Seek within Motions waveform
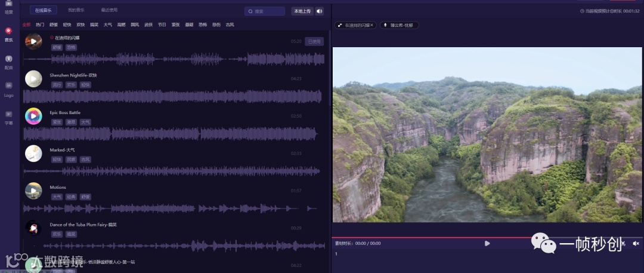This screenshot has height=273, width=644. [171, 208]
